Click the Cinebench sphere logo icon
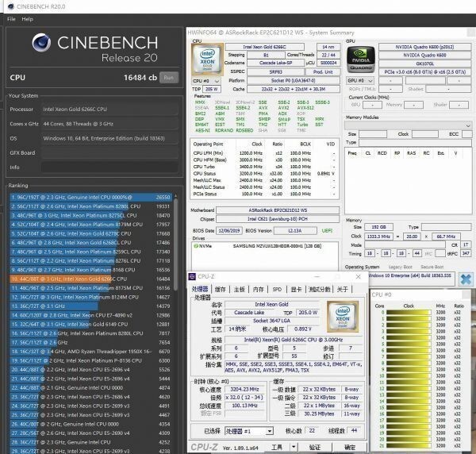The width and height of the screenshot is (476, 454). tap(41, 43)
